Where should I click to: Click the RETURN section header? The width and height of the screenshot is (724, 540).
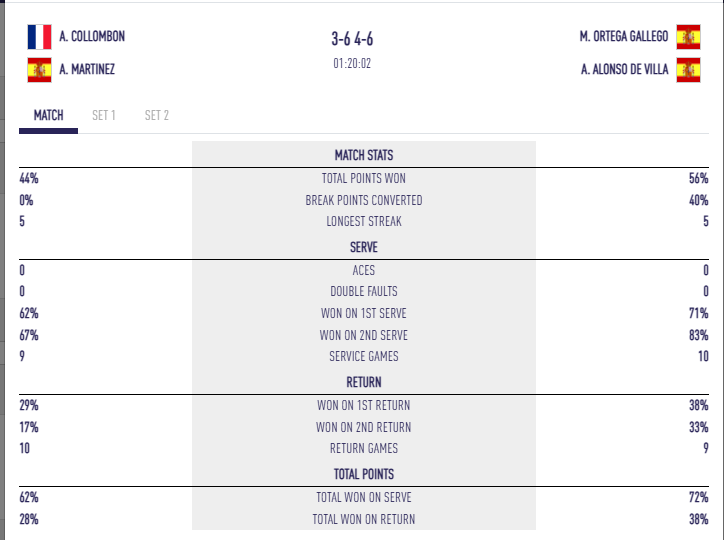click(364, 382)
